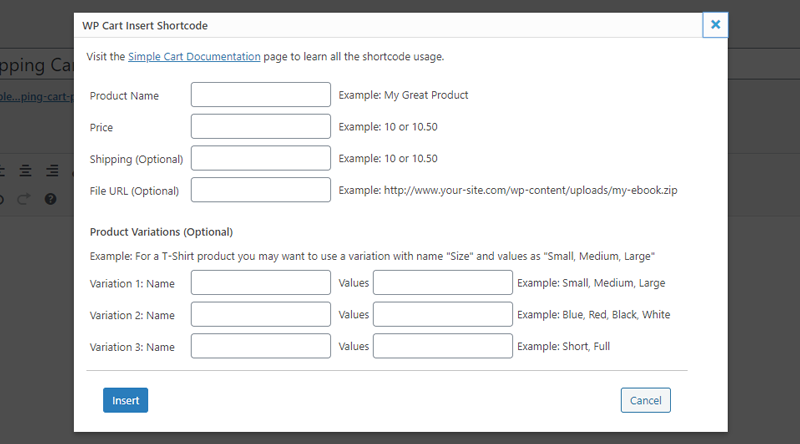Select align right icon in editor toolbar

pyautogui.click(x=52, y=170)
